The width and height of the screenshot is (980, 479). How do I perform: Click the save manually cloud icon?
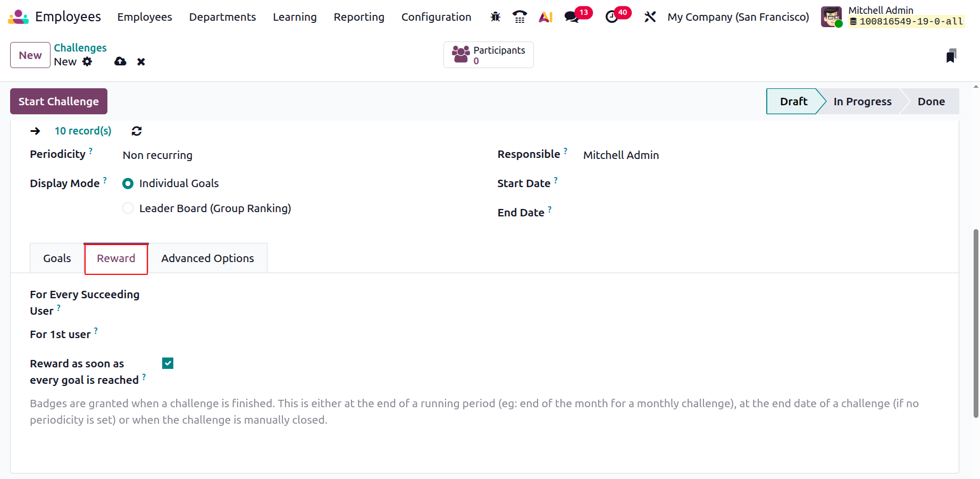tap(120, 62)
